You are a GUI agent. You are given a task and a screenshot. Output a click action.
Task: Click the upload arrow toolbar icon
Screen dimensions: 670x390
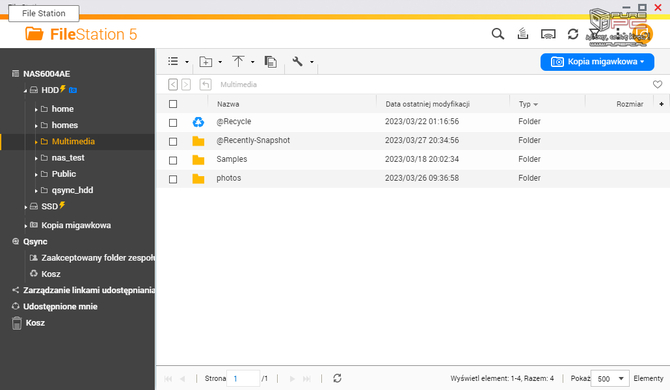[x=238, y=62]
